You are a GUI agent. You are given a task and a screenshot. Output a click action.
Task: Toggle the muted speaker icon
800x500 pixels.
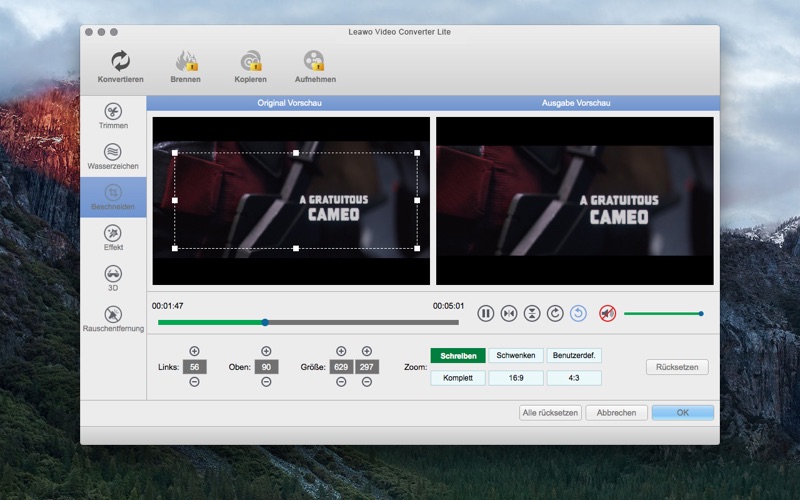pos(607,313)
